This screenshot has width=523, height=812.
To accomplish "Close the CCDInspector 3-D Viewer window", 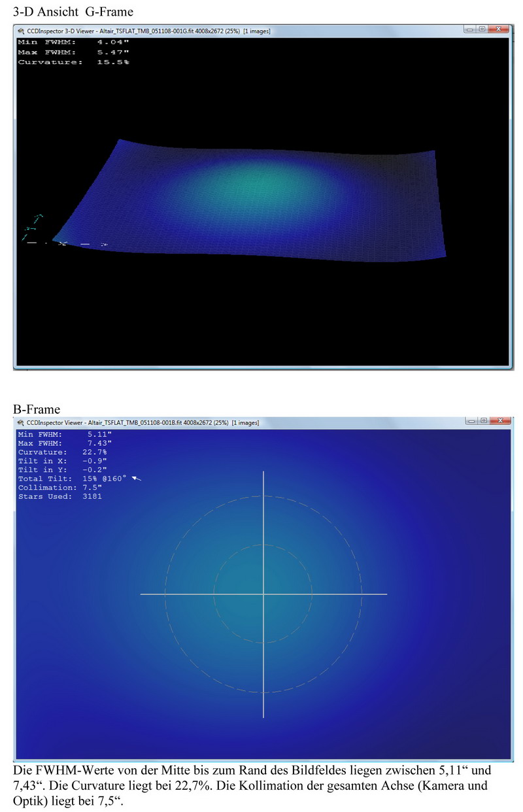I will pyautogui.click(x=498, y=30).
